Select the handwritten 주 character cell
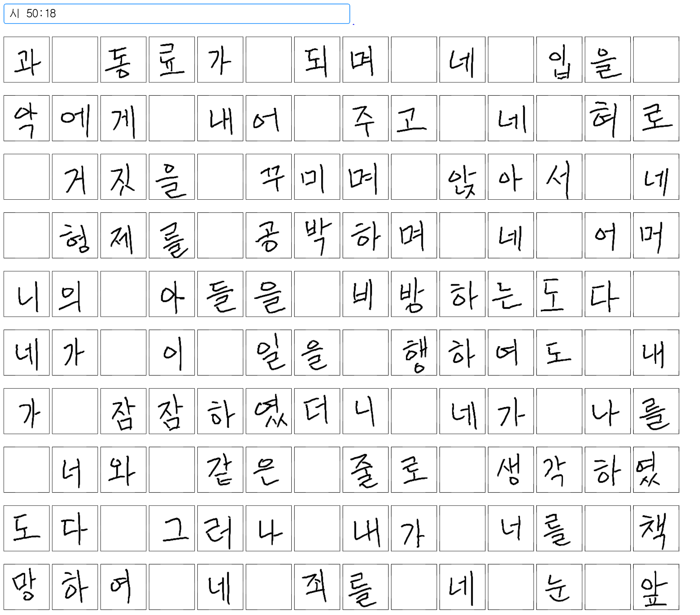The height and width of the screenshot is (615, 700). click(365, 118)
